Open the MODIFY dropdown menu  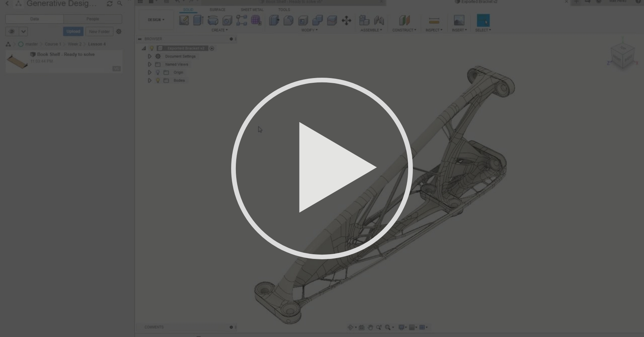tap(309, 30)
